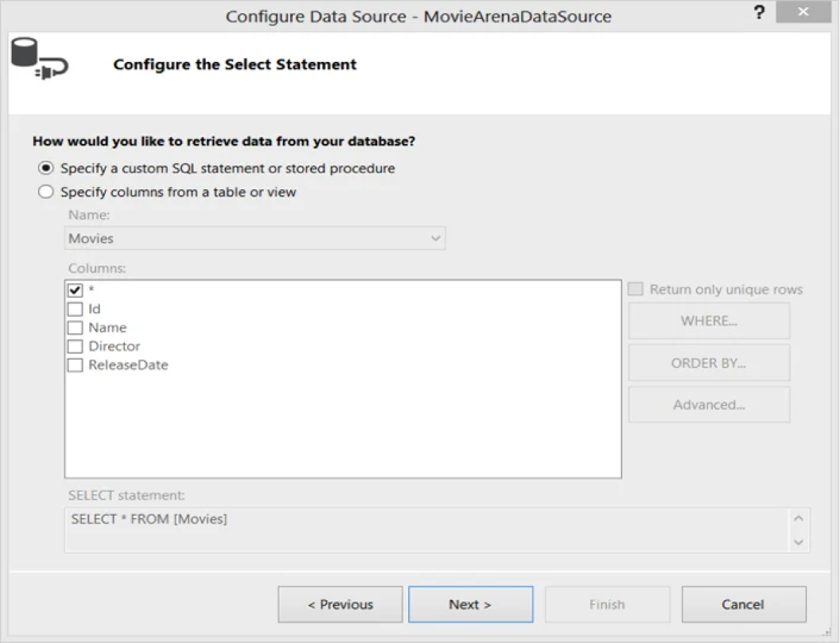The height and width of the screenshot is (643, 840).
Task: Click the Finish button
Action: point(607,604)
